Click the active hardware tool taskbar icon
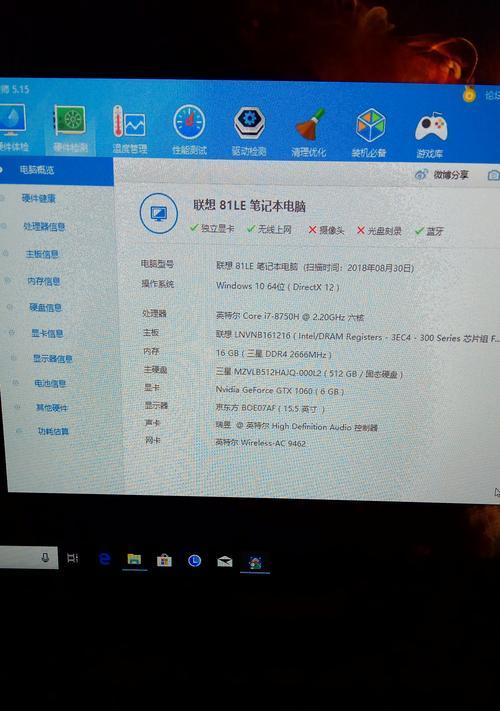This screenshot has width=500, height=711. point(255,563)
